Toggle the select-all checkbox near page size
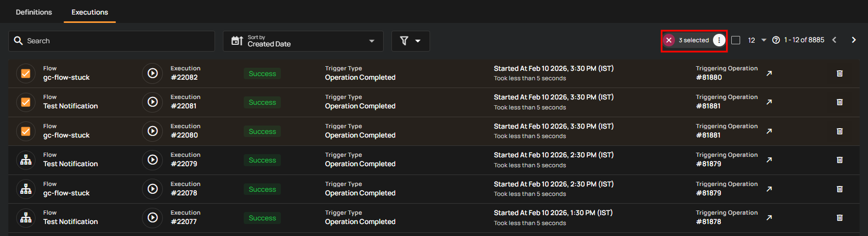Viewport: 868px width, 236px height. (735, 40)
